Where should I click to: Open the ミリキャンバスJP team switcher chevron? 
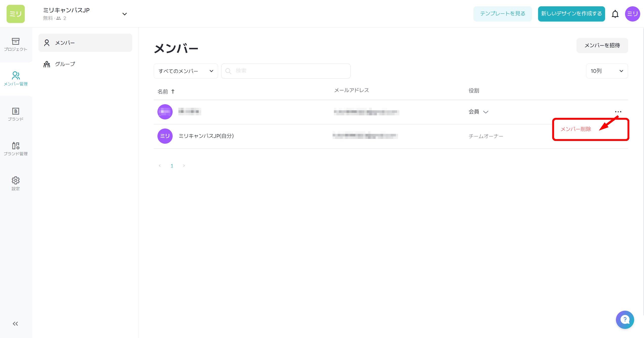pyautogui.click(x=124, y=14)
